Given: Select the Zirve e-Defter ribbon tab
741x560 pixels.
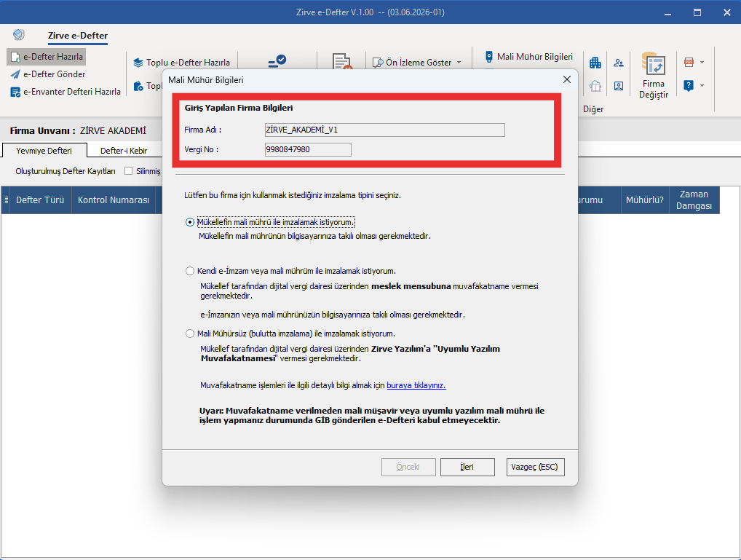Looking at the screenshot, I should click(x=77, y=36).
